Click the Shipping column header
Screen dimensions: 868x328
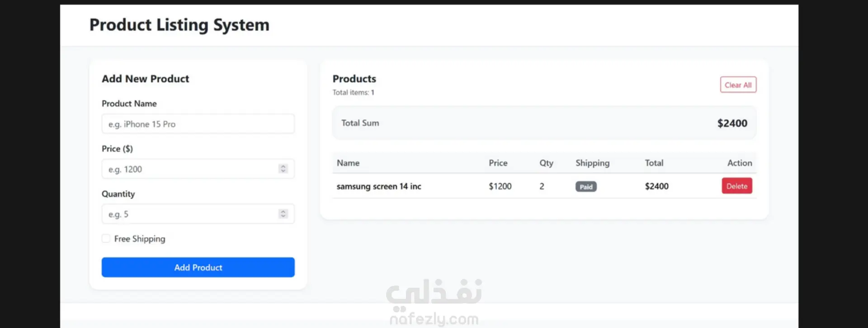(x=592, y=163)
